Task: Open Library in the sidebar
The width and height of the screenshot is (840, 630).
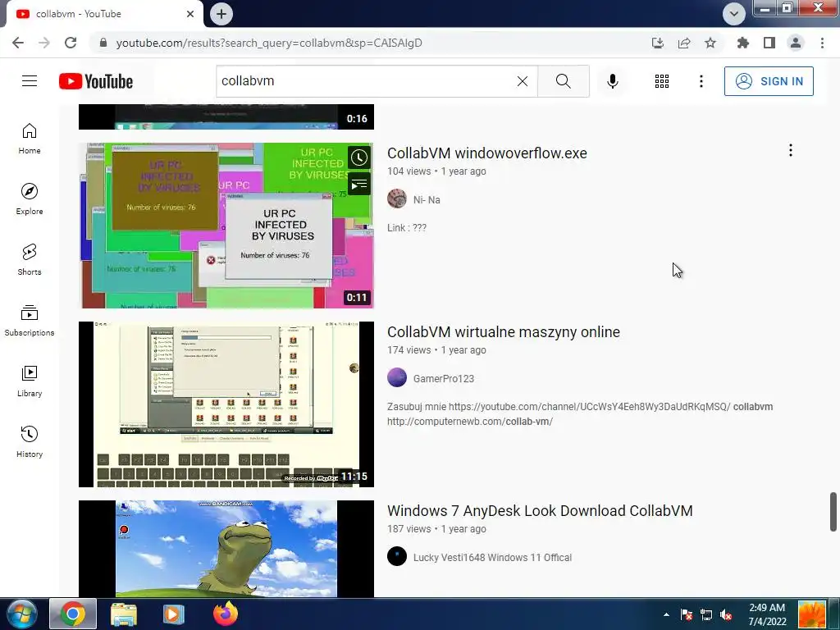Action: pos(30,381)
